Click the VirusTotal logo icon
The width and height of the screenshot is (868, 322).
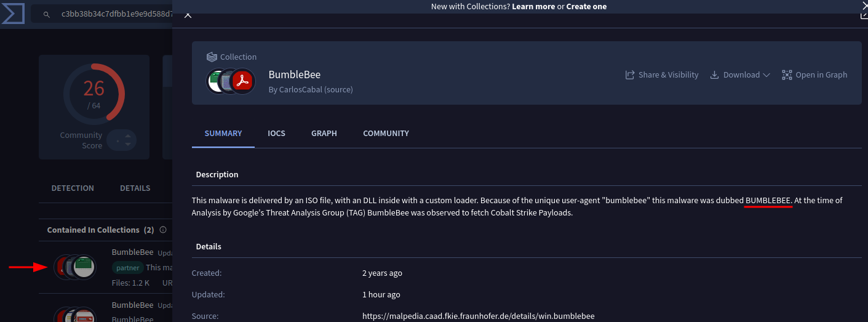12,12
